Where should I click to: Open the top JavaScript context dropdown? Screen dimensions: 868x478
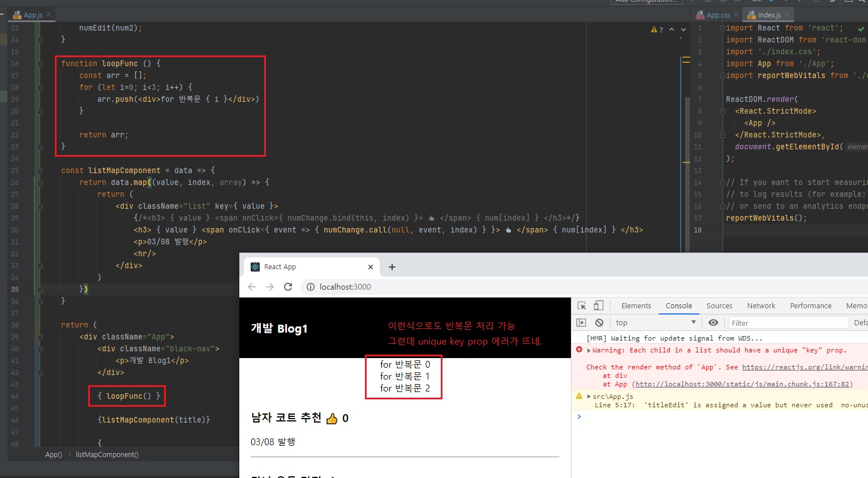[x=656, y=322]
